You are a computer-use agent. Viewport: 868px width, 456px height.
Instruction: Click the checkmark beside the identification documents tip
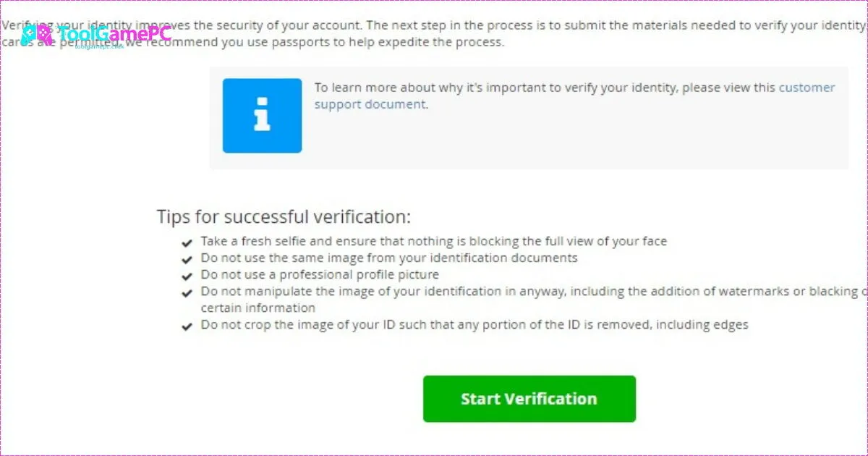point(187,258)
